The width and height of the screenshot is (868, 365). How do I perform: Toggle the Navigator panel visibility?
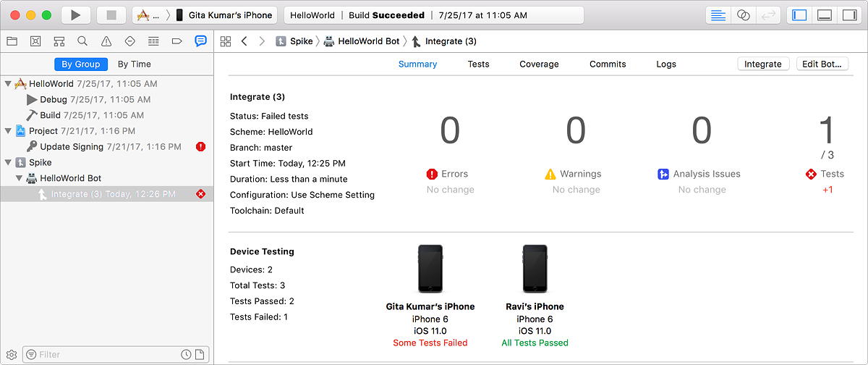tap(799, 15)
